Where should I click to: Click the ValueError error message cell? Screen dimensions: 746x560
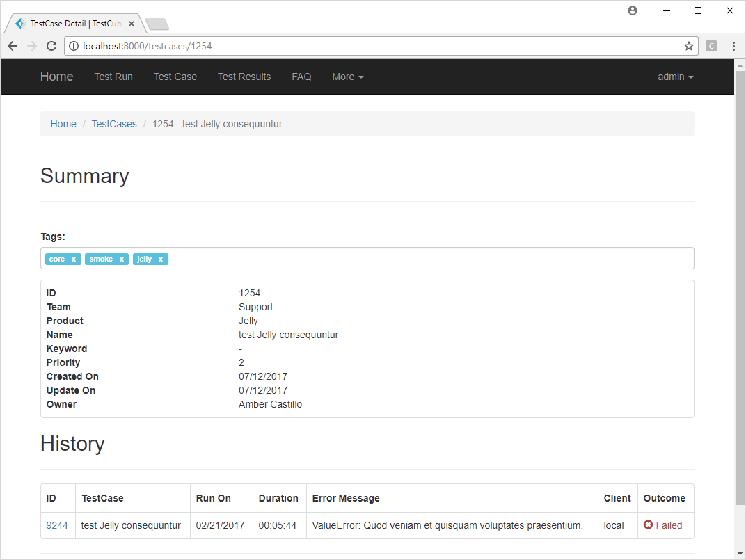pos(452,525)
